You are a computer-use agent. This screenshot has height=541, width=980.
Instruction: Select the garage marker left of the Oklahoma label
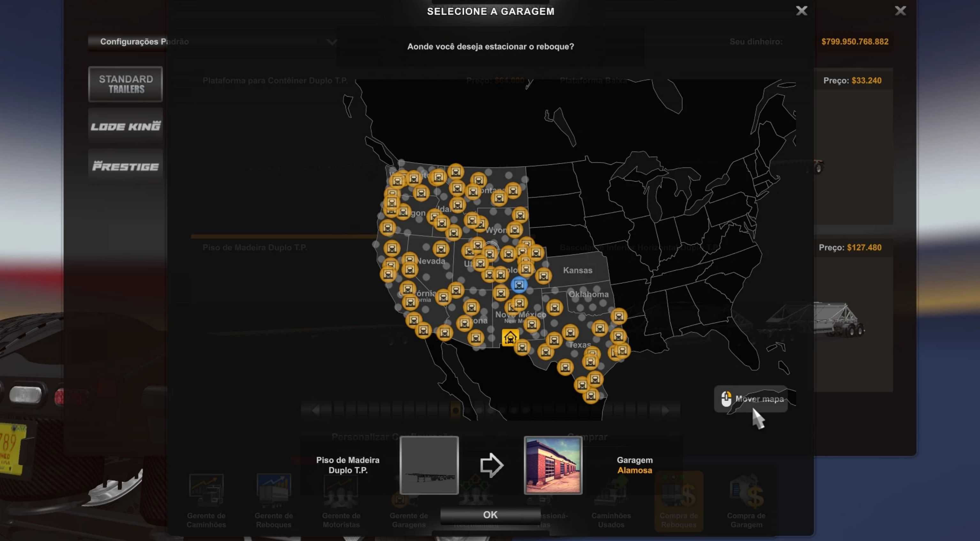coord(554,307)
